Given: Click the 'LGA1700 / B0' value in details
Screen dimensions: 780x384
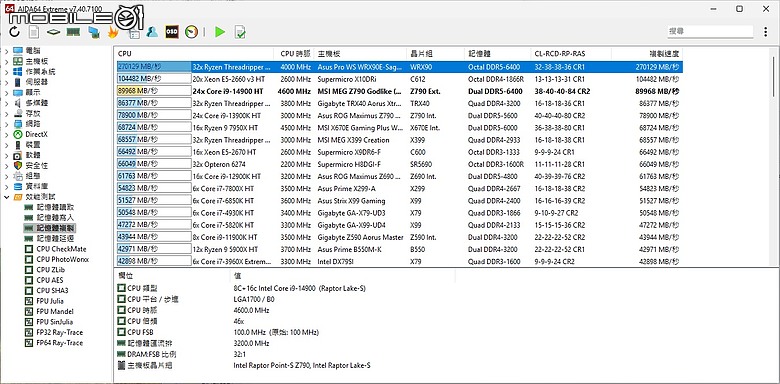Looking at the screenshot, I should pos(254,299).
